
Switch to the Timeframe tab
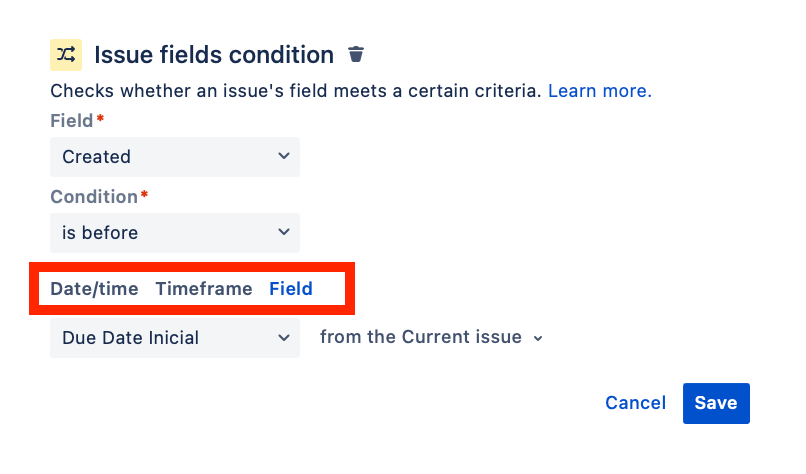pyautogui.click(x=204, y=289)
